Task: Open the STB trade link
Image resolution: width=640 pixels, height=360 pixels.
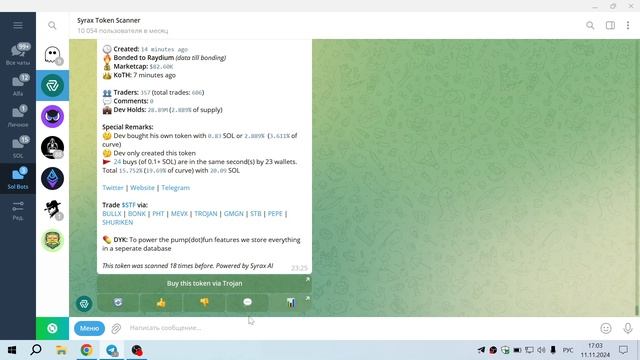Action: coord(256,213)
